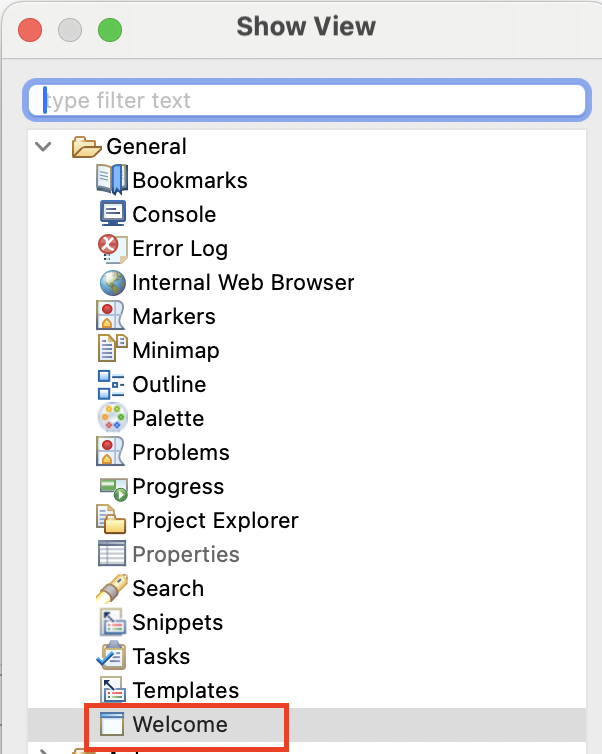The image size is (602, 754).
Task: Select the Search flashlight icon
Action: tap(112, 588)
